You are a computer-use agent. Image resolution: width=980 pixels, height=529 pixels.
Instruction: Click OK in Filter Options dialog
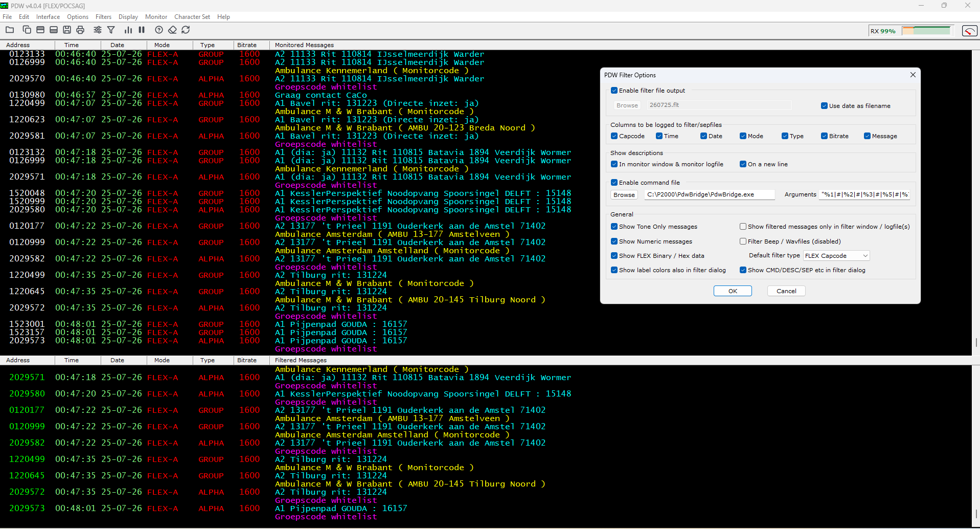click(733, 291)
